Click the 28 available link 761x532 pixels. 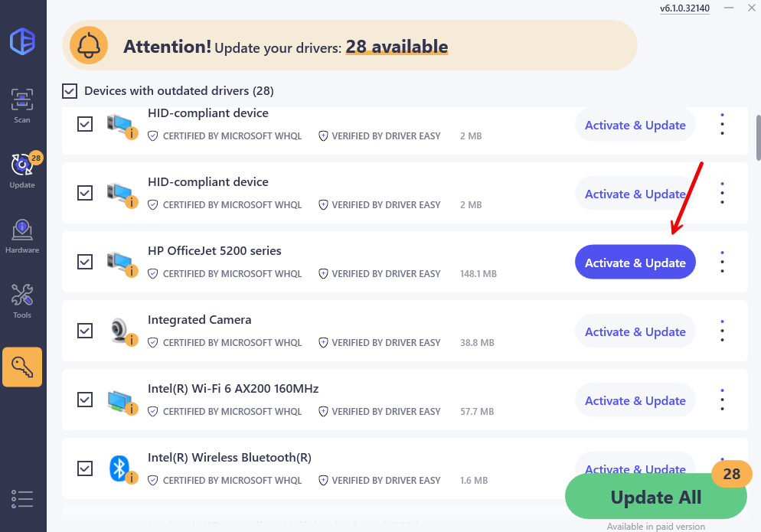coord(397,47)
